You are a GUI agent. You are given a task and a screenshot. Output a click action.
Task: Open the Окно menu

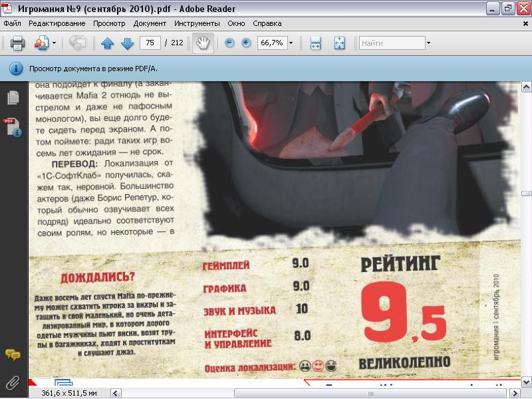click(x=236, y=23)
